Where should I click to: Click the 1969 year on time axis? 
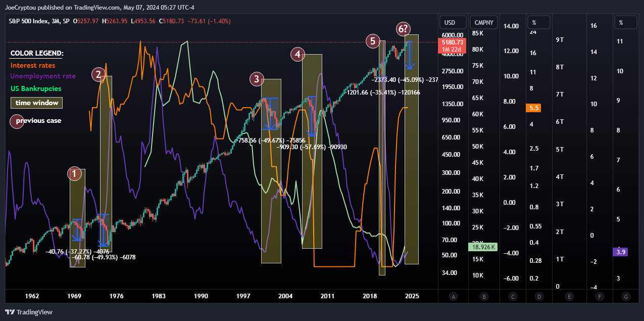pos(74,296)
